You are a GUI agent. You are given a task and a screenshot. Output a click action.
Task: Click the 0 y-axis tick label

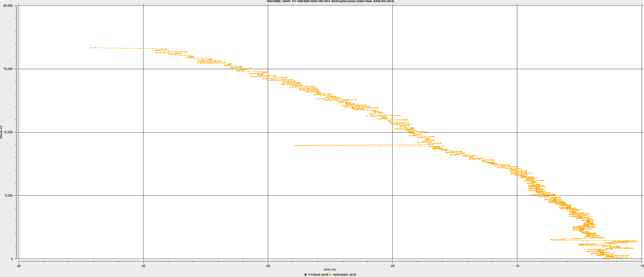(12, 259)
